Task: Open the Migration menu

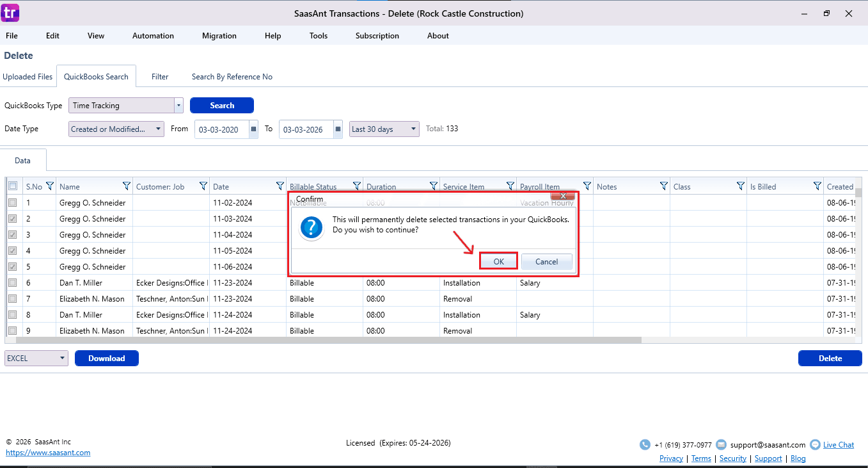Action: point(219,36)
